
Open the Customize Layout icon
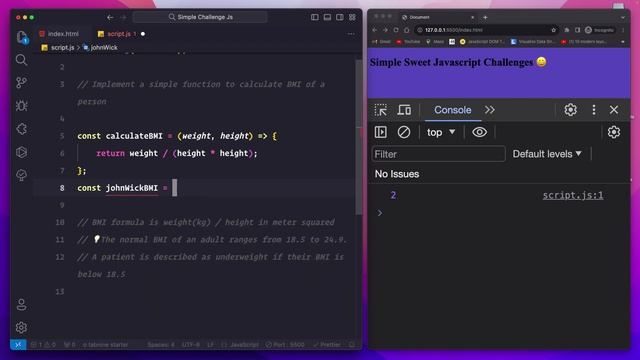[352, 17]
